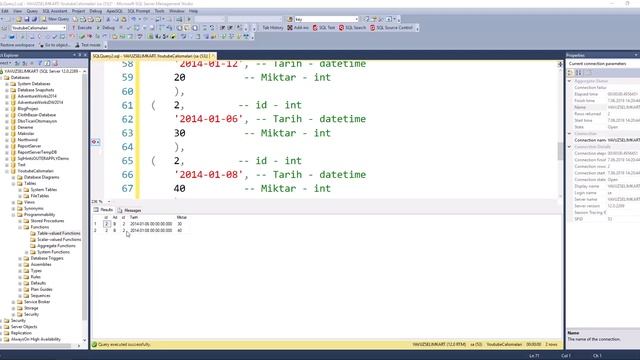Image resolution: width=640 pixels, height=360 pixels.
Task: Collapse Aggregate Status section in Properties
Action: click(570, 81)
